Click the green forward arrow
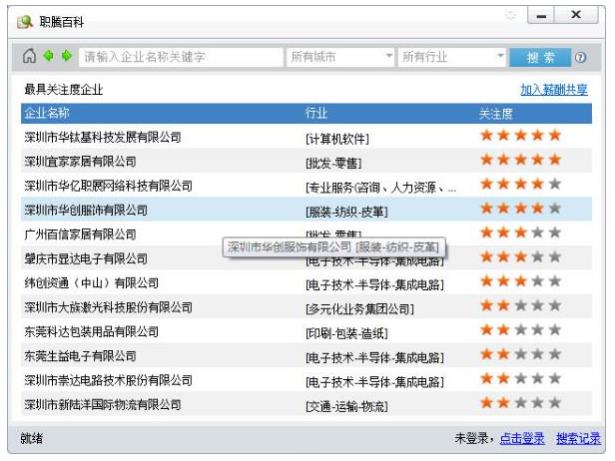615x461 pixels. (x=66, y=57)
